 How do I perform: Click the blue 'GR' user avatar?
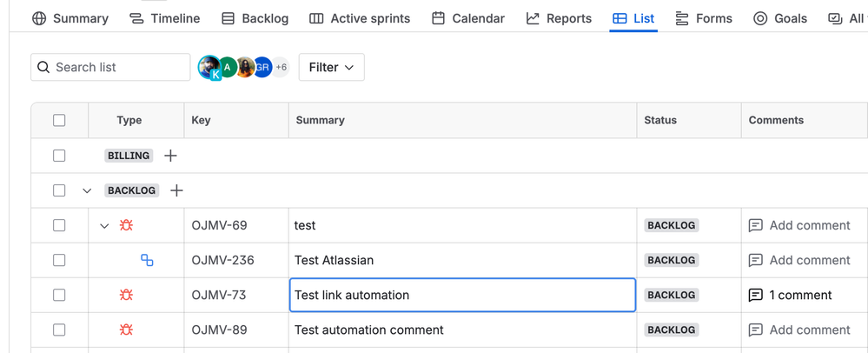pyautogui.click(x=262, y=67)
